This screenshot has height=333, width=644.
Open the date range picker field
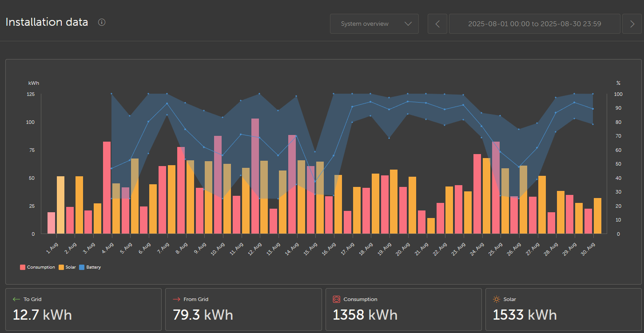(x=534, y=24)
